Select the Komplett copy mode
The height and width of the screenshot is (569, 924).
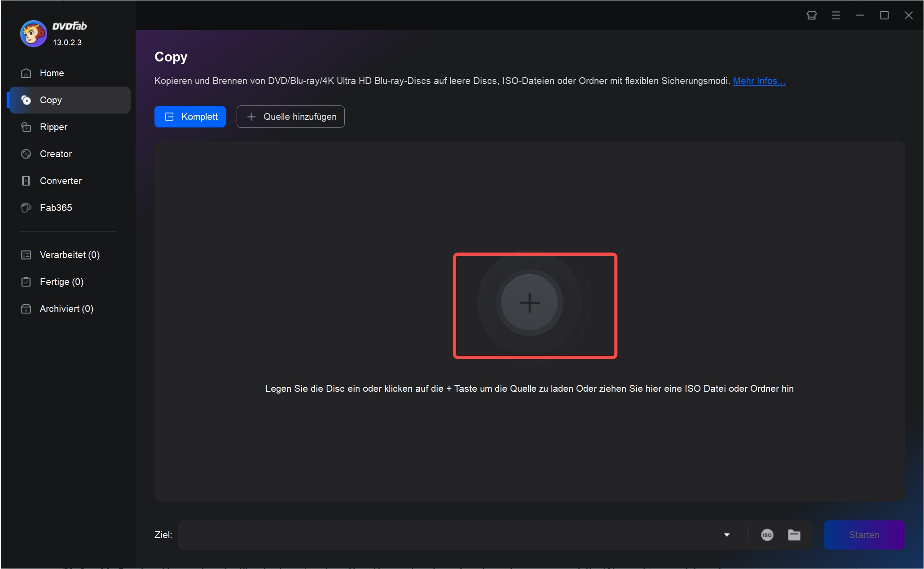(x=191, y=117)
